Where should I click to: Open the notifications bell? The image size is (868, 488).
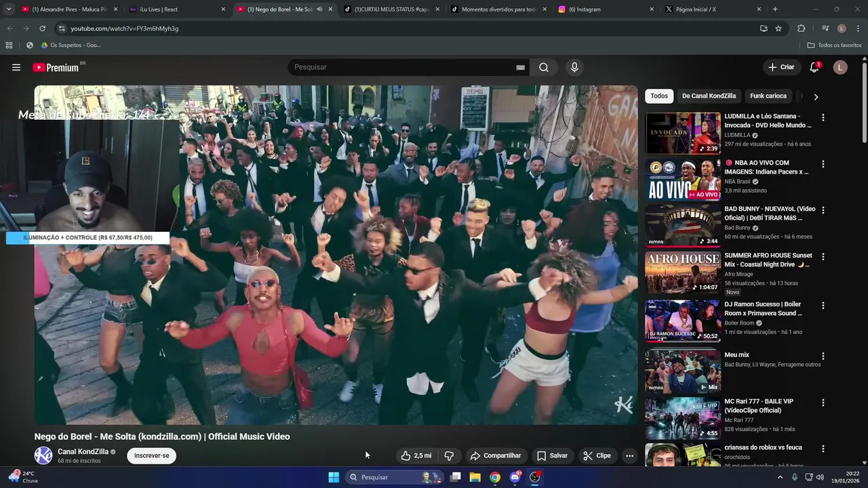pyautogui.click(x=814, y=67)
